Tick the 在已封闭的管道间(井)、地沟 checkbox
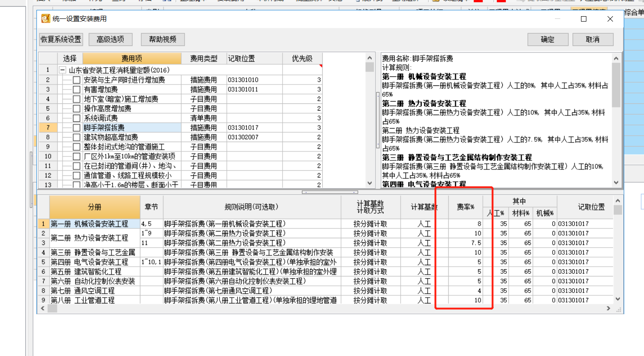 pyautogui.click(x=77, y=166)
